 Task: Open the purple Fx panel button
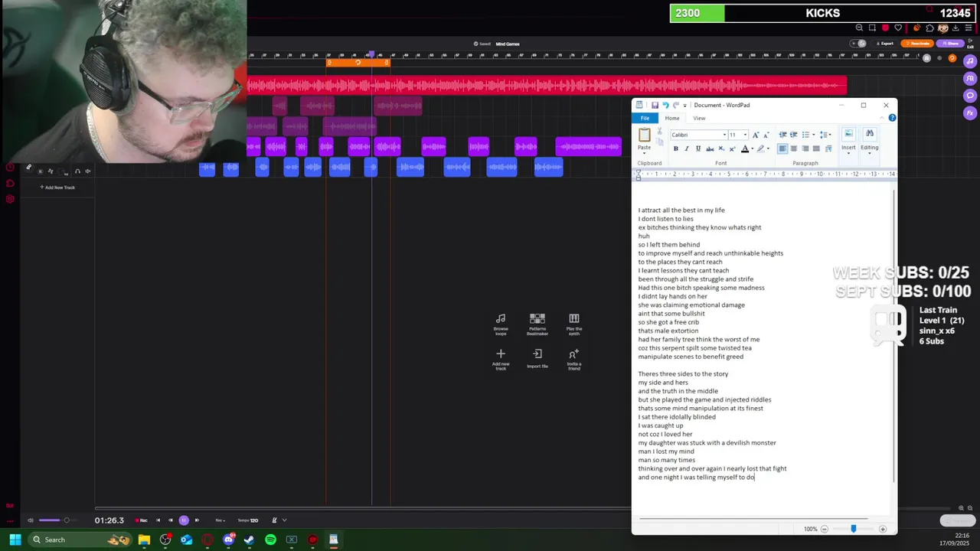pyautogui.click(x=970, y=112)
